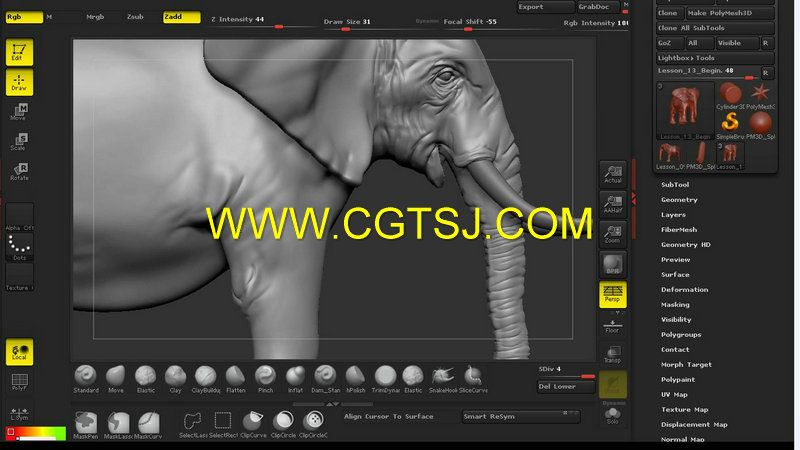Select the Inflat brush
The height and width of the screenshot is (450, 800).
tap(295, 380)
